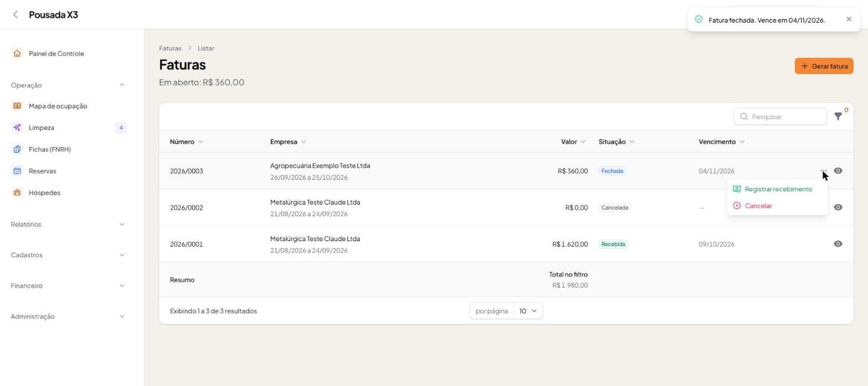View invoice 2026/0003 with eye icon

(x=838, y=171)
